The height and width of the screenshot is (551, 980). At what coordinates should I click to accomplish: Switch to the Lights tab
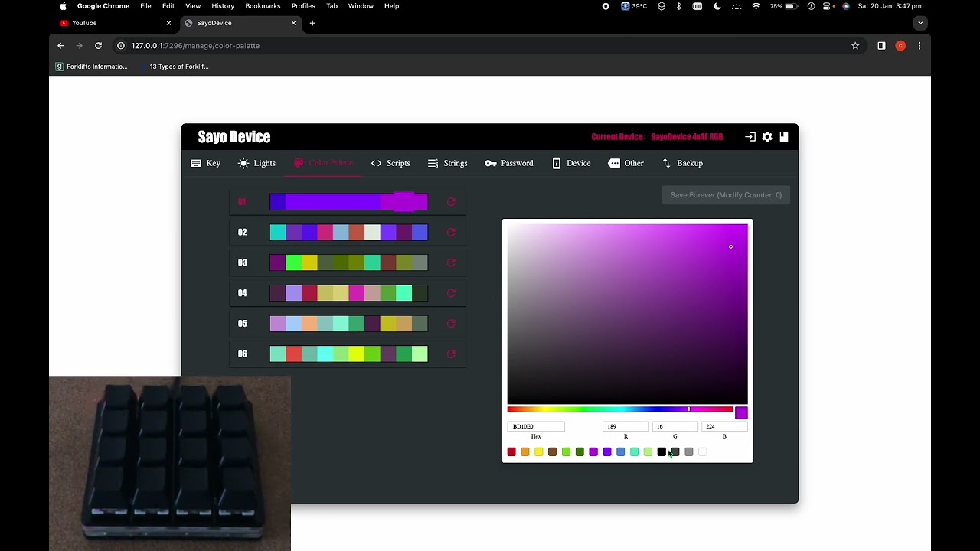[x=256, y=163]
